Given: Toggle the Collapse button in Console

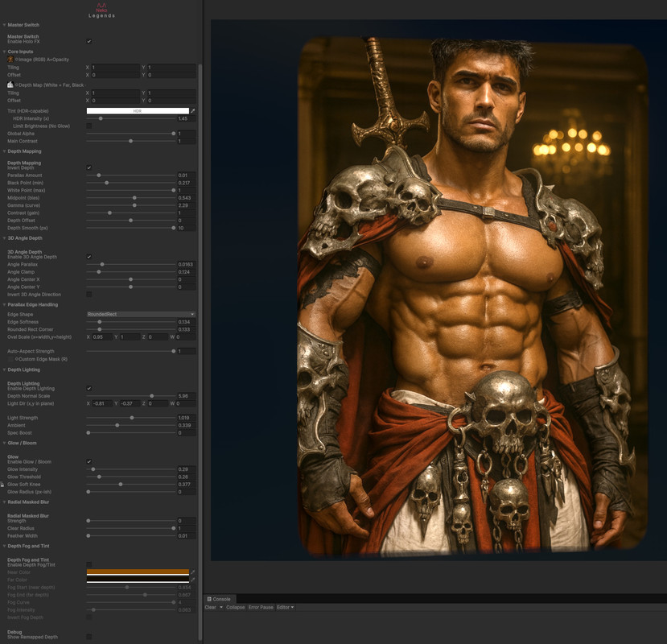Looking at the screenshot, I should coord(235,608).
